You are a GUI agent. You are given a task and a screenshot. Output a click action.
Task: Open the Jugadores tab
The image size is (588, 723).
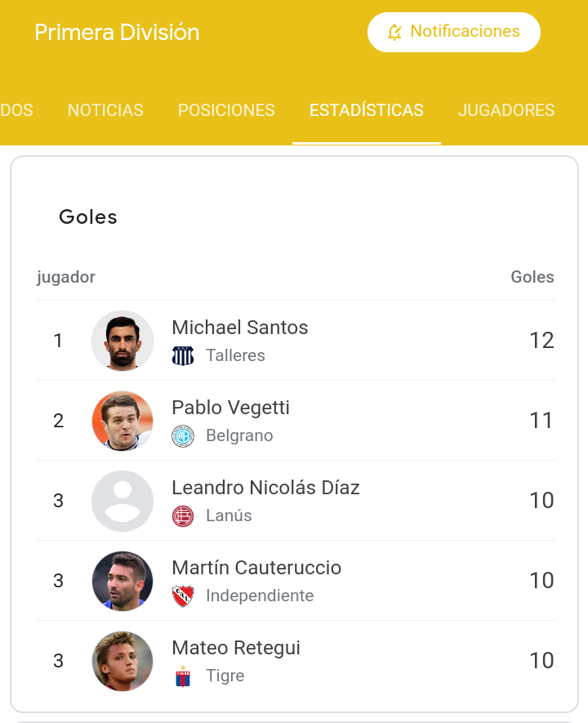point(506,110)
